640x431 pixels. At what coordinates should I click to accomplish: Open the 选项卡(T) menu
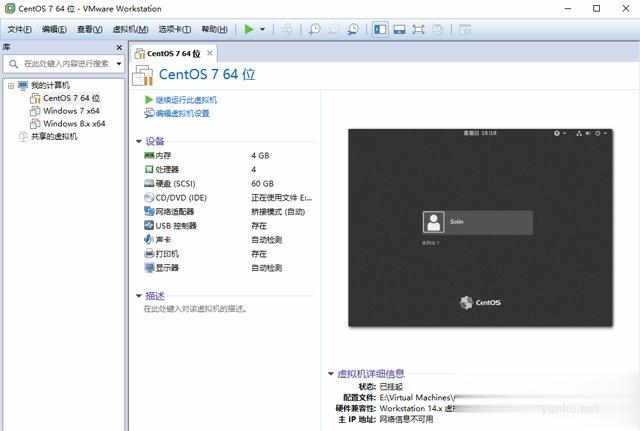175,29
